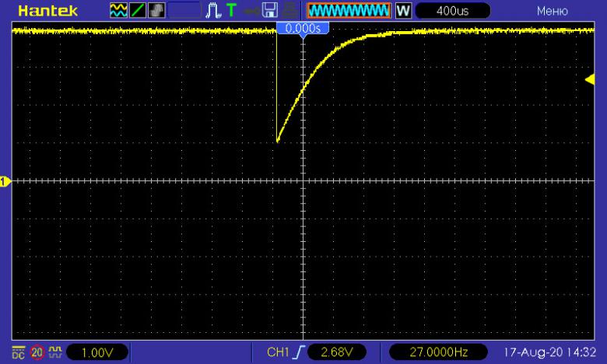The height and width of the screenshot is (364, 607).
Task: Open the Меню button
Action: click(552, 11)
